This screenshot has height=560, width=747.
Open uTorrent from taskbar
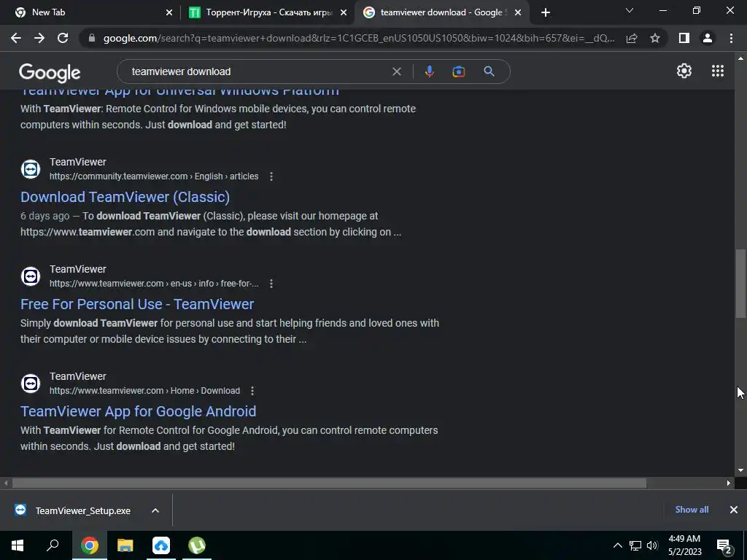click(197, 545)
